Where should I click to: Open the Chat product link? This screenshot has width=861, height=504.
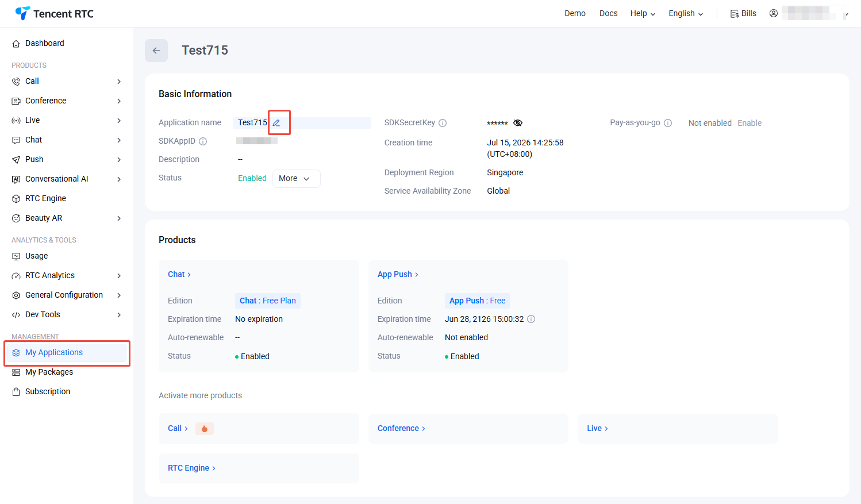point(179,275)
